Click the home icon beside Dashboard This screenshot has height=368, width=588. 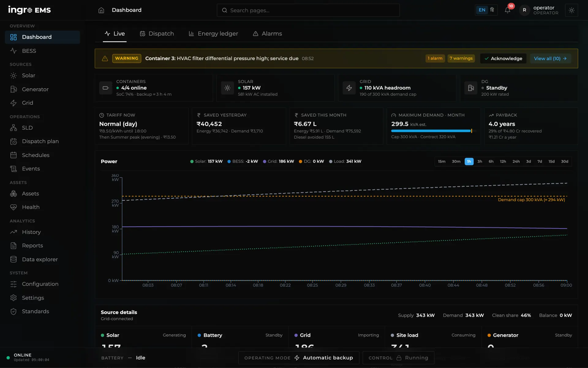click(101, 10)
